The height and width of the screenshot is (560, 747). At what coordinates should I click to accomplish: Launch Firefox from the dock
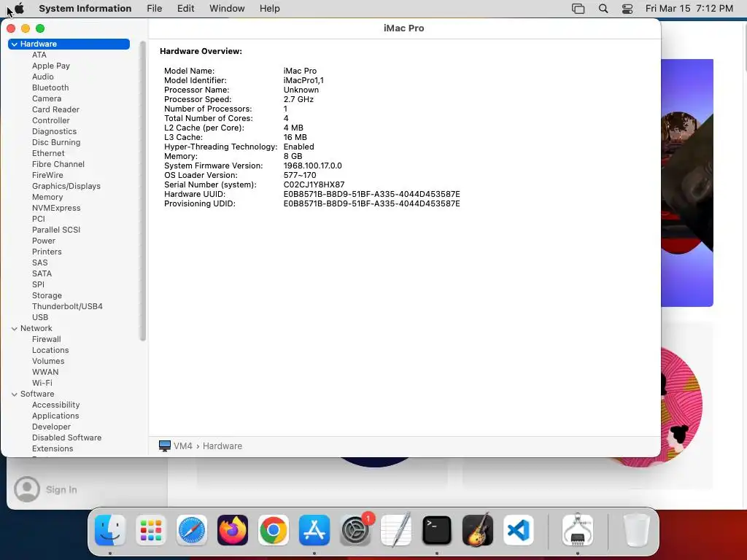tap(233, 530)
